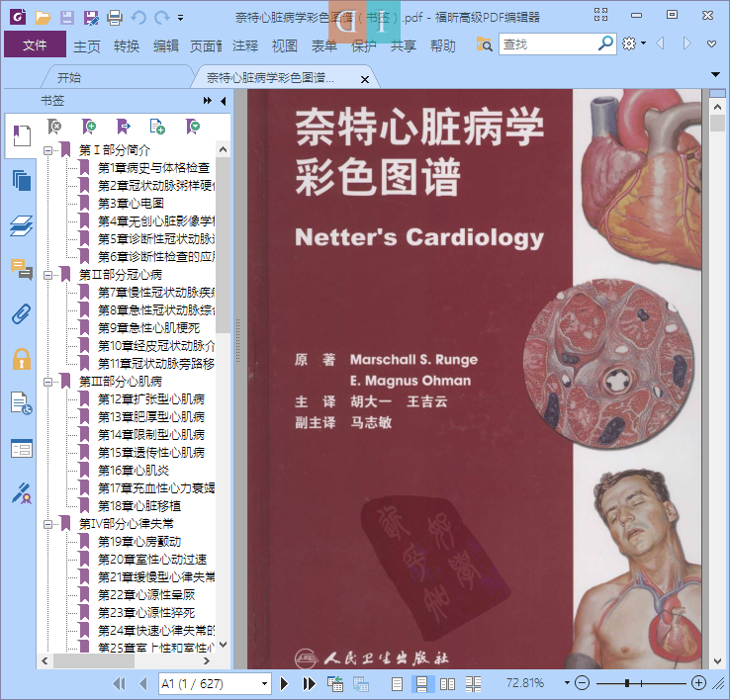Click the delete bookmark icon
The height and width of the screenshot is (700, 730).
click(54, 127)
